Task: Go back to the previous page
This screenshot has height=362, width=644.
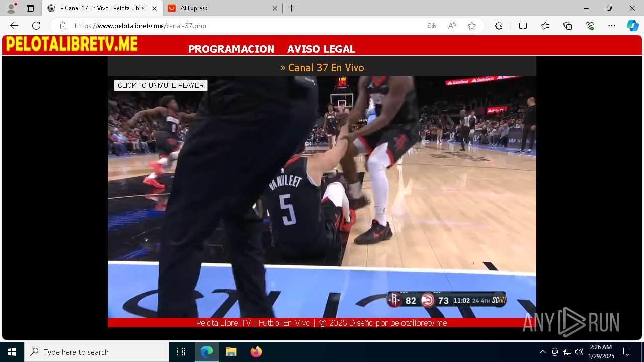Action: pos(14,26)
